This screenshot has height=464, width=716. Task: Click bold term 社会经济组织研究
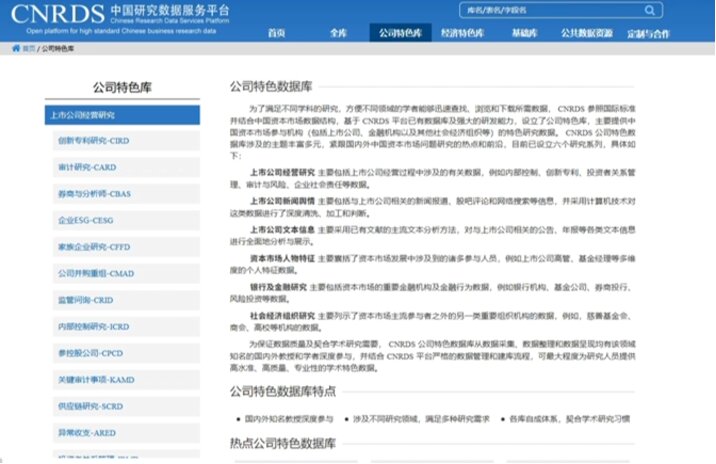[282, 316]
